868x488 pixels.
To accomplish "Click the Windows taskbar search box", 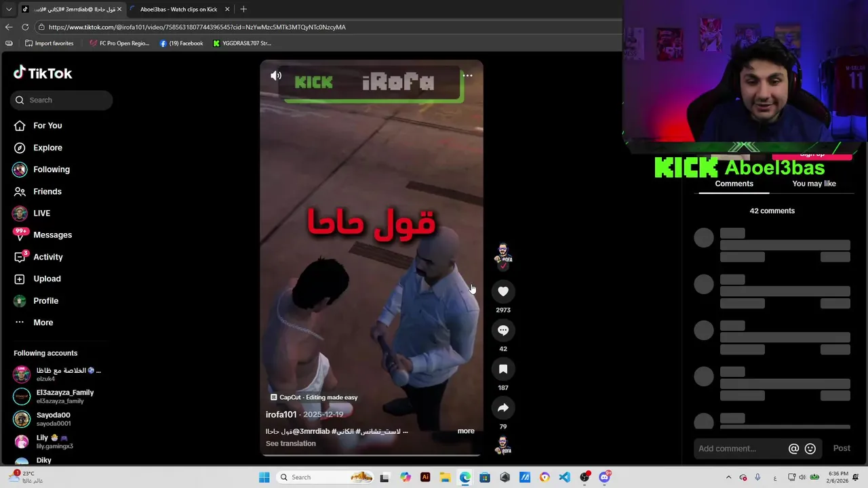I will 325,477.
